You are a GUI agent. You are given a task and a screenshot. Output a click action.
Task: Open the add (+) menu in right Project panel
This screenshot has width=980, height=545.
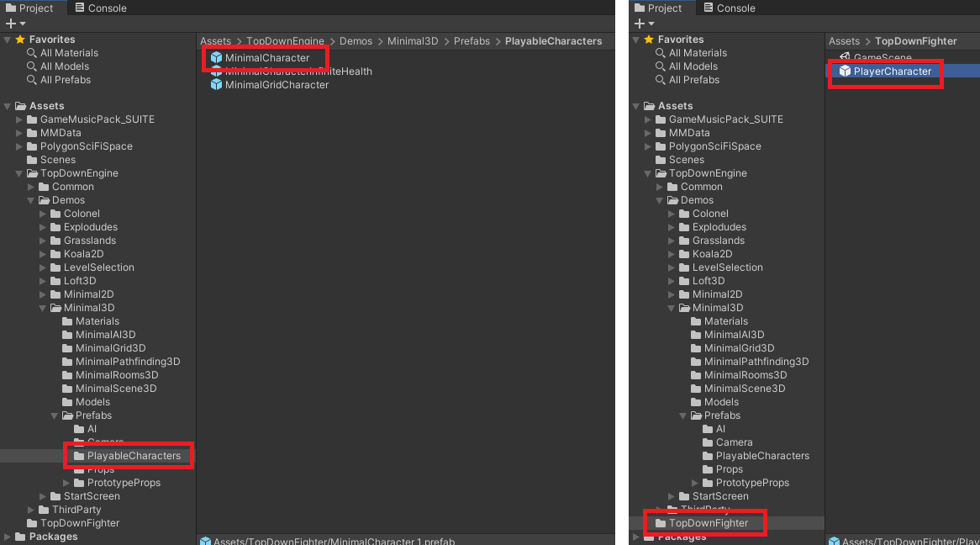(x=644, y=24)
